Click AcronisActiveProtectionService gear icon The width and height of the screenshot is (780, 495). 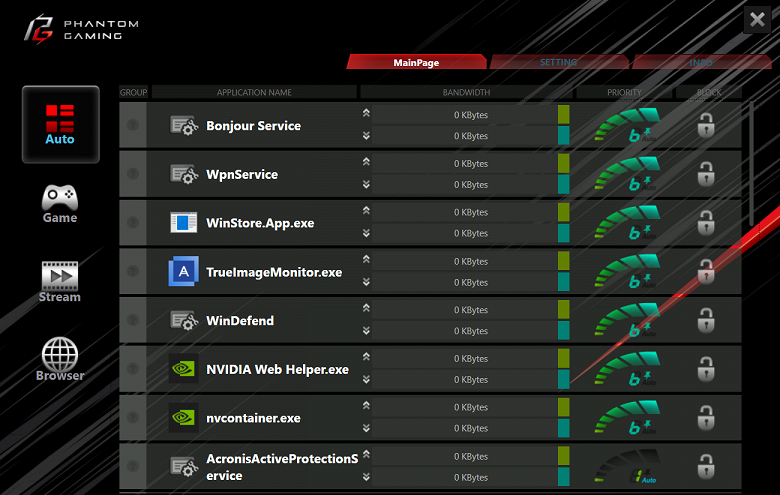184,467
